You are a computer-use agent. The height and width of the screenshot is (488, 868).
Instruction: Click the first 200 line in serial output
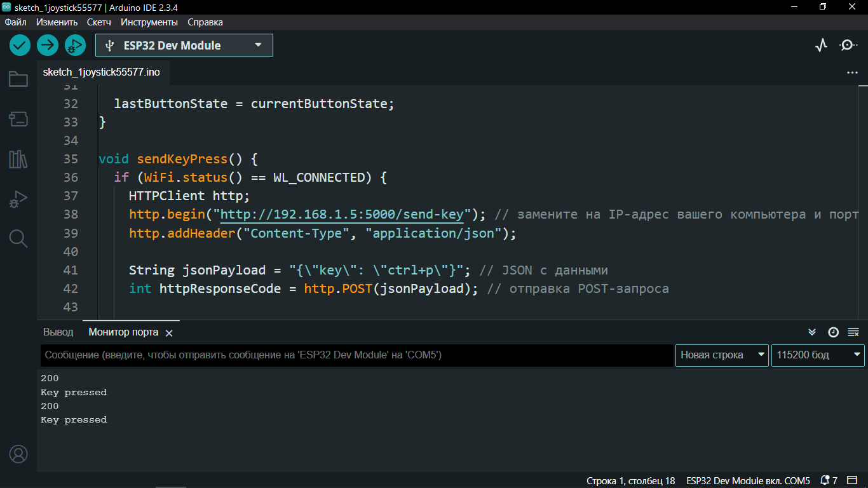(50, 378)
